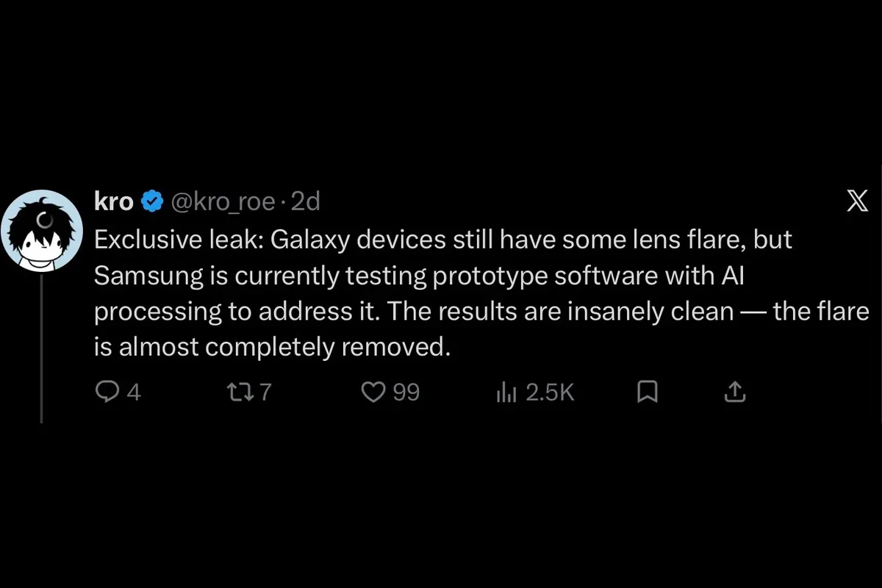Open the post by clicking 'Exclusive leak' line
This screenshot has width=882, height=588.
point(443,240)
